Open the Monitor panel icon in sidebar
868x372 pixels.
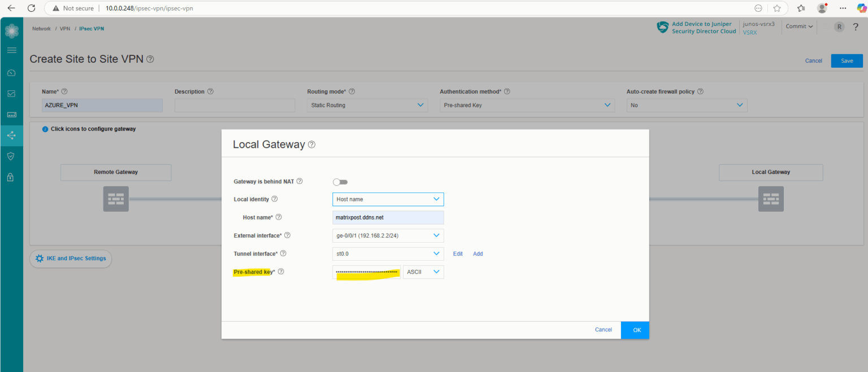click(x=11, y=93)
